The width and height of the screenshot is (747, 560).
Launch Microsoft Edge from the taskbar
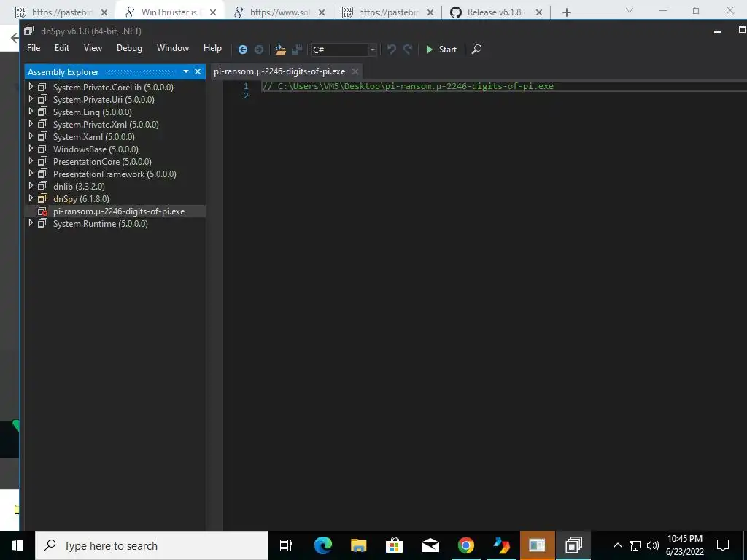tap(322, 545)
